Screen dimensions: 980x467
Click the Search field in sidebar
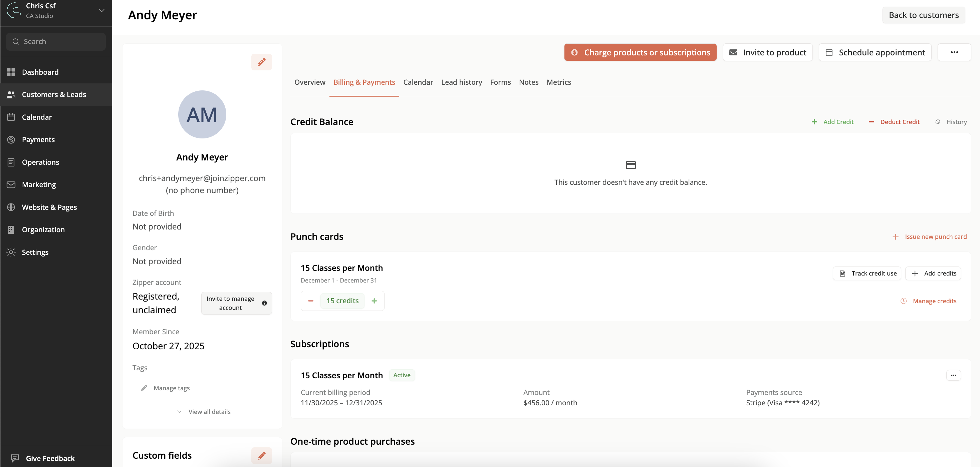56,41
